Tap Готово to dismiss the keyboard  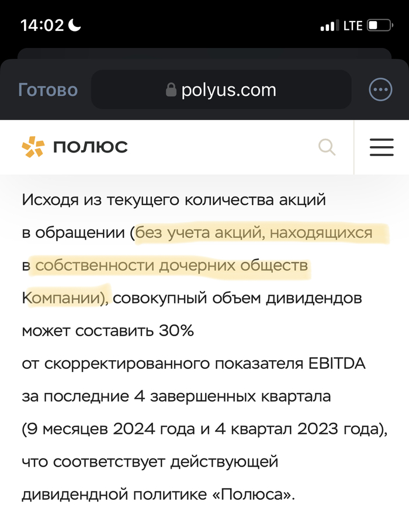[x=48, y=89]
